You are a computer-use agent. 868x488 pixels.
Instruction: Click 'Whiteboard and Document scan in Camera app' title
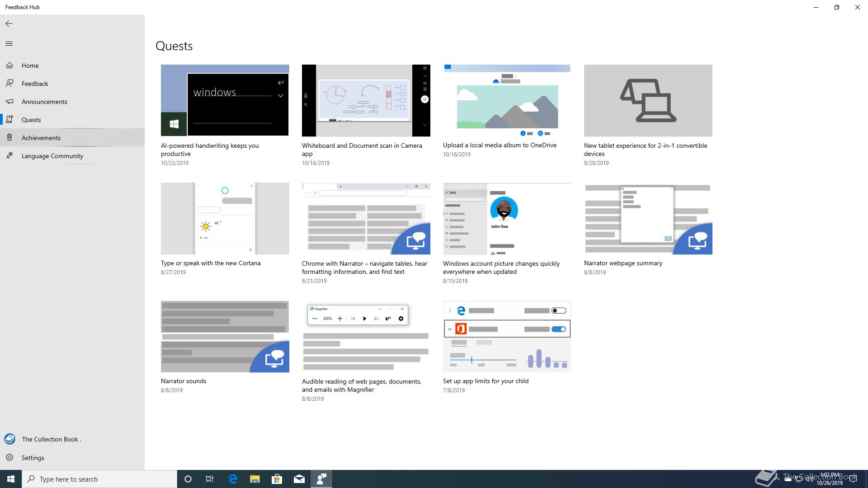pos(362,150)
